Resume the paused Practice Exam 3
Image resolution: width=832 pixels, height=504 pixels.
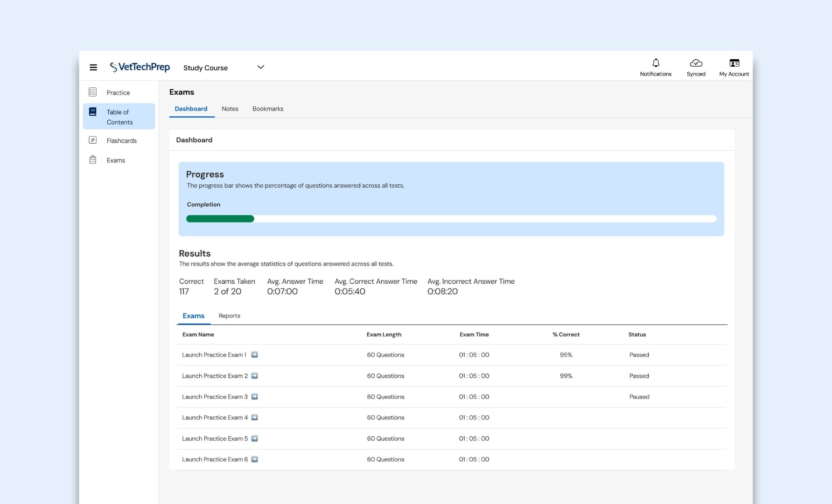[254, 396]
